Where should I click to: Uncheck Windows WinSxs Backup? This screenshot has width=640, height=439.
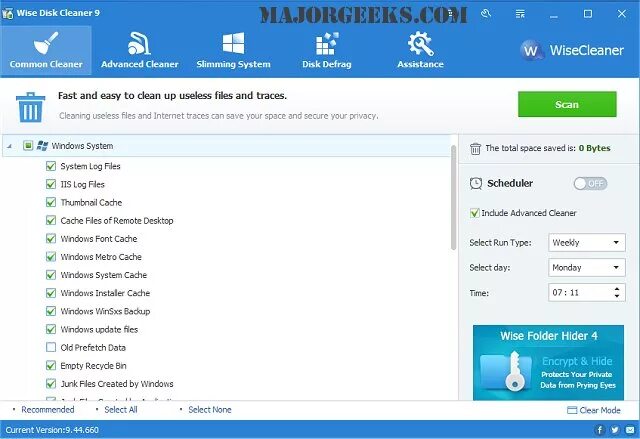51,311
